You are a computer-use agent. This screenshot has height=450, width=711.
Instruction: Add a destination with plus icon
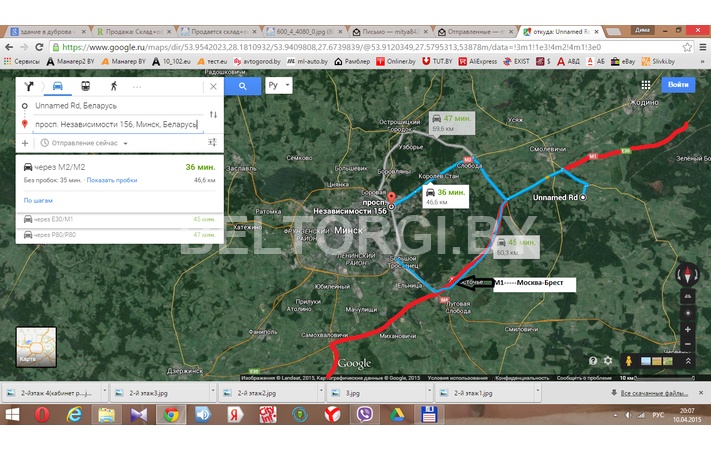pyautogui.click(x=25, y=143)
